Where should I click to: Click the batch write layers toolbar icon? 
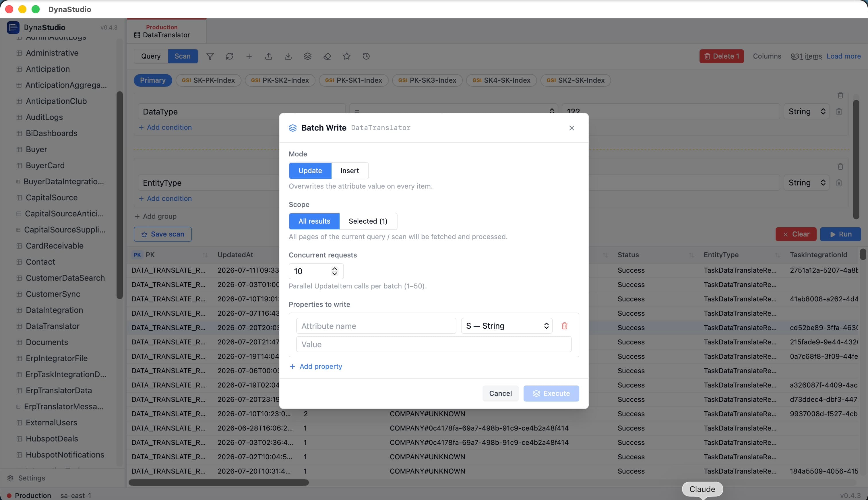[x=308, y=56]
